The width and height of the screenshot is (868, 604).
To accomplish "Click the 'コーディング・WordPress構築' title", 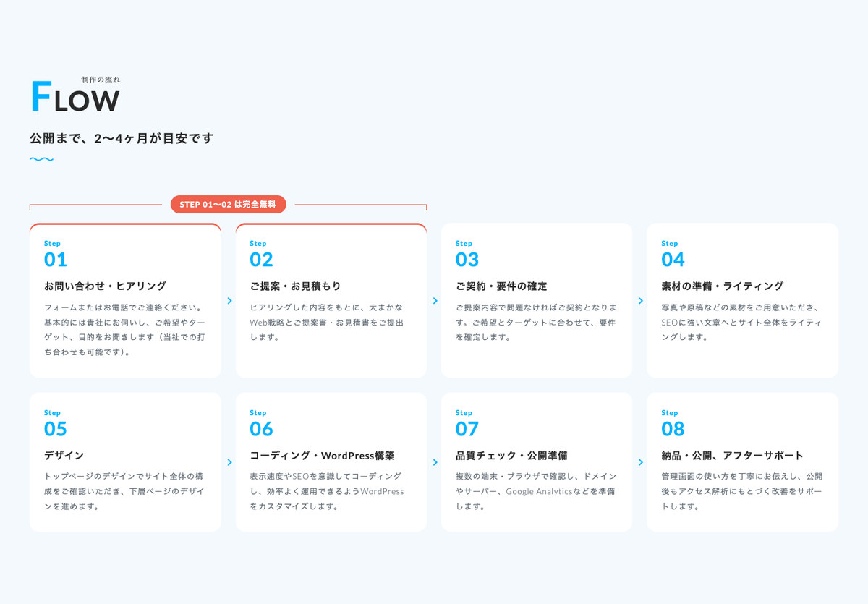I will tap(323, 456).
